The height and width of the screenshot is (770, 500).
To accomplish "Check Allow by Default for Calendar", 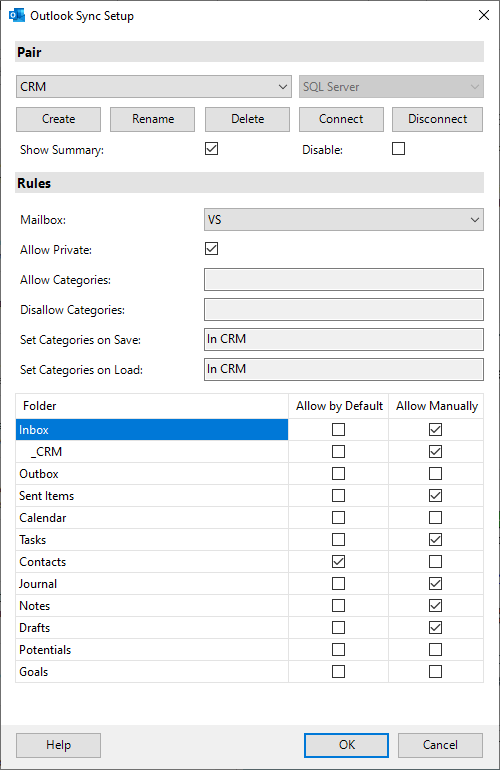I will pos(338,518).
